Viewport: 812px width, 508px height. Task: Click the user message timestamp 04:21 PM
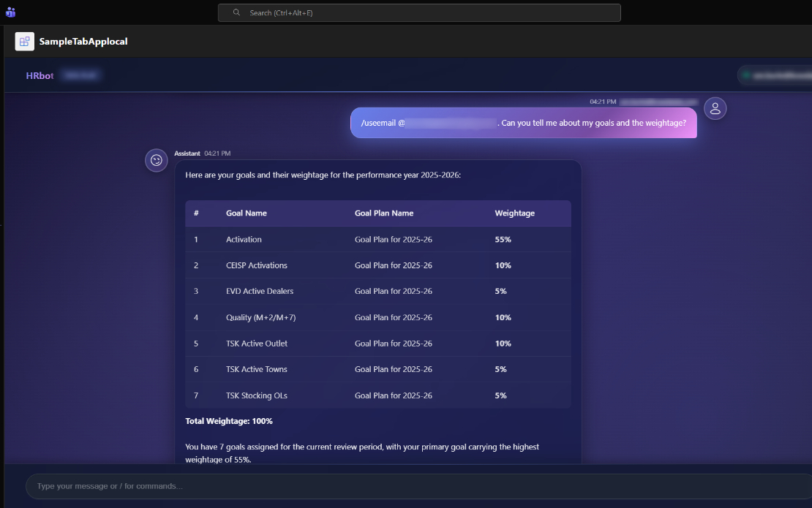point(603,102)
